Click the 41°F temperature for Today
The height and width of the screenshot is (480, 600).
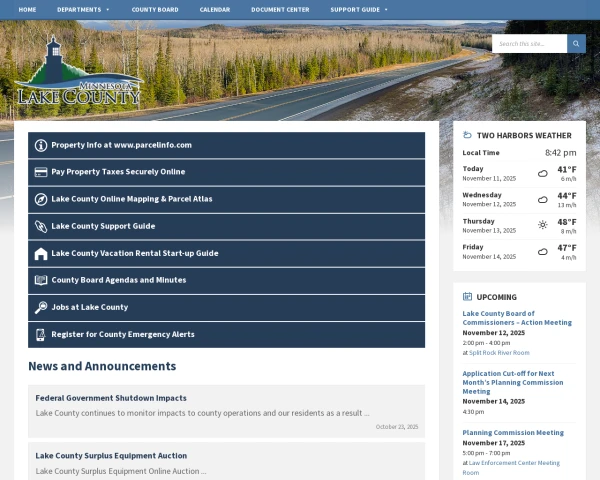click(x=567, y=169)
